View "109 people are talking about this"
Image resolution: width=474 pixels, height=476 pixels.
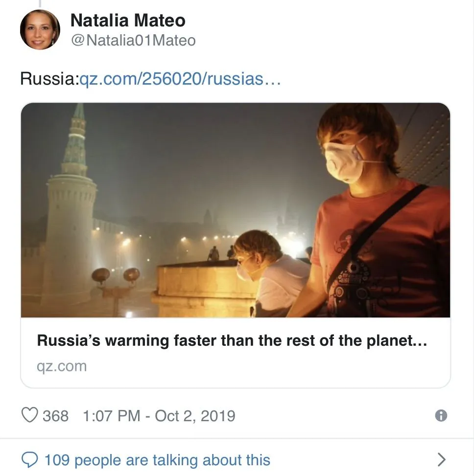coord(157,460)
